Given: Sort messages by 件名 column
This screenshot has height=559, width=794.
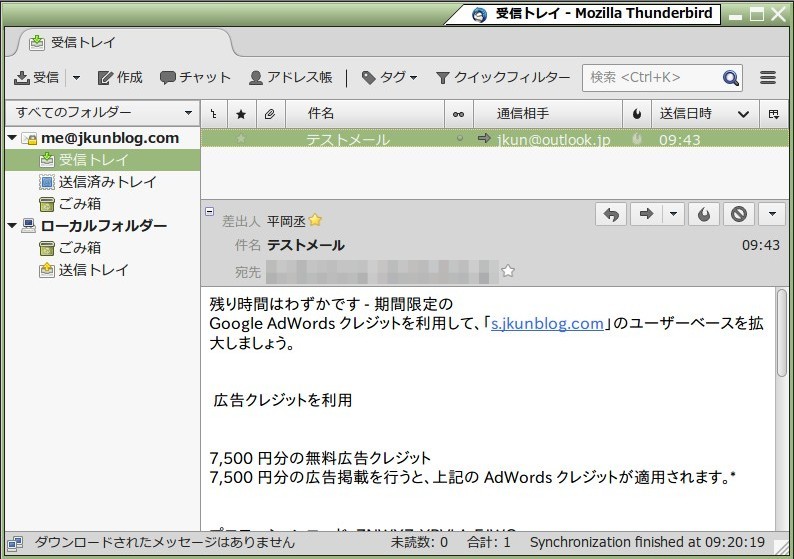Looking at the screenshot, I should tap(365, 114).
